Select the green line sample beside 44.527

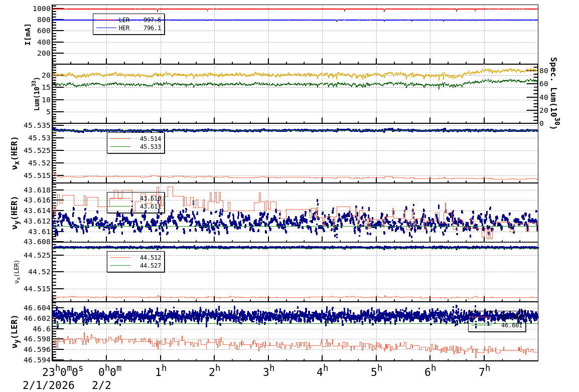[x=120, y=266]
